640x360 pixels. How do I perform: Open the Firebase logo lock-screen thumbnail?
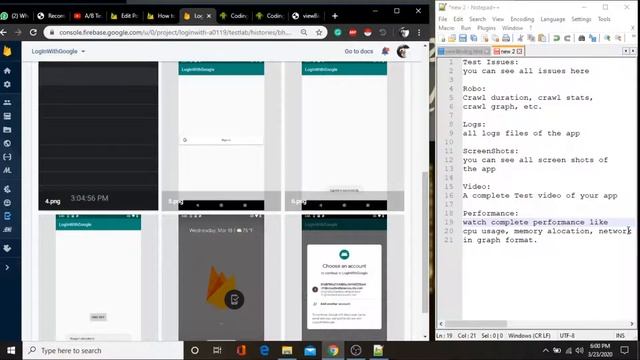coord(221,277)
